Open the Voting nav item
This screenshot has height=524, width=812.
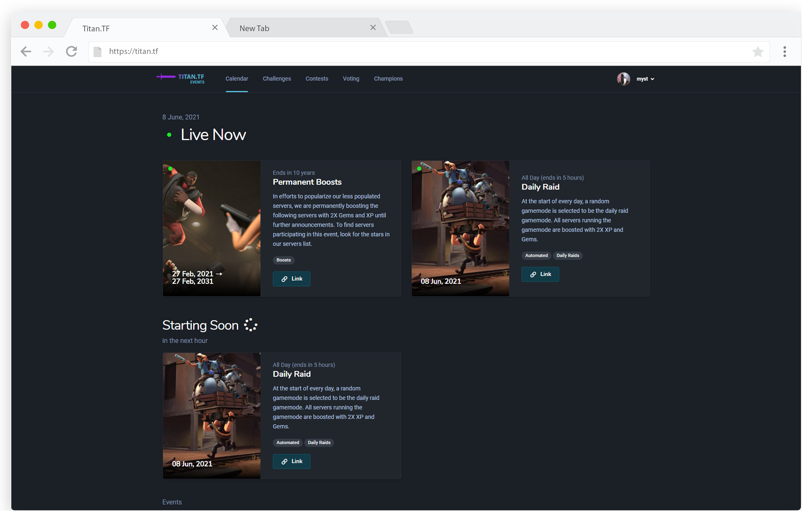[351, 79]
